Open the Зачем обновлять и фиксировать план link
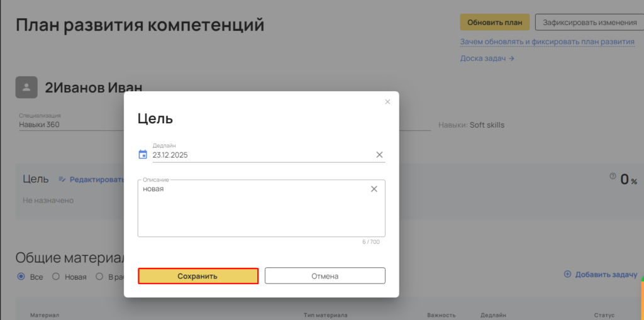The height and width of the screenshot is (320, 644). tap(547, 42)
